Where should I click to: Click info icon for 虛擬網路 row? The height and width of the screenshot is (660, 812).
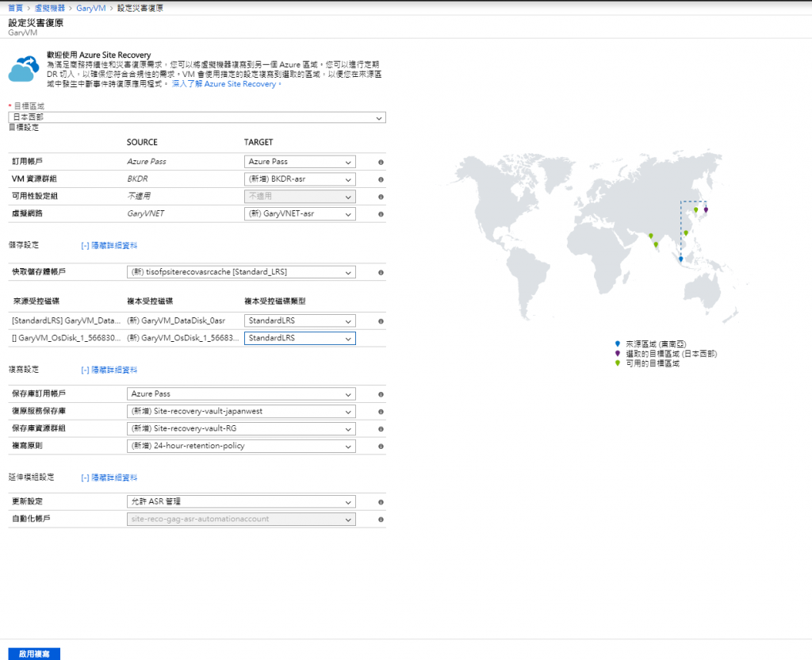coord(381,214)
